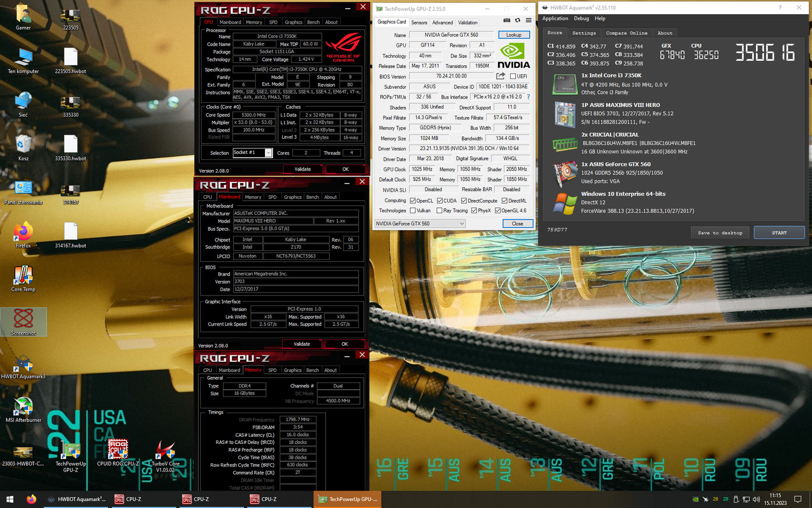
Task: Click the taskbar clock showing 11:15
Action: coord(775,499)
